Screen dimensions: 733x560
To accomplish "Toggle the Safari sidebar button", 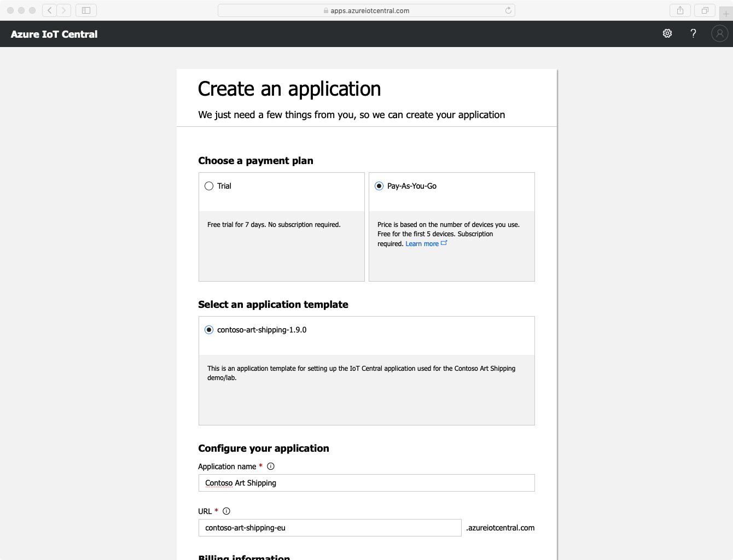I will 86,10.
